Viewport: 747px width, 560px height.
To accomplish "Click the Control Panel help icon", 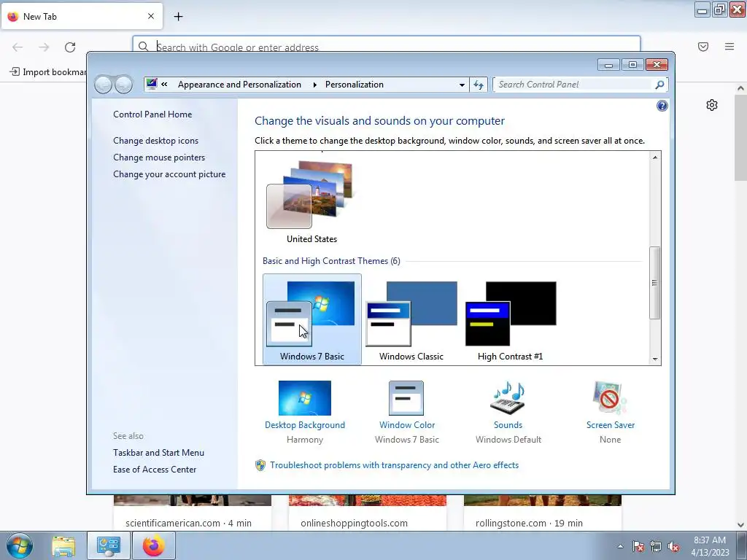I will (x=662, y=106).
